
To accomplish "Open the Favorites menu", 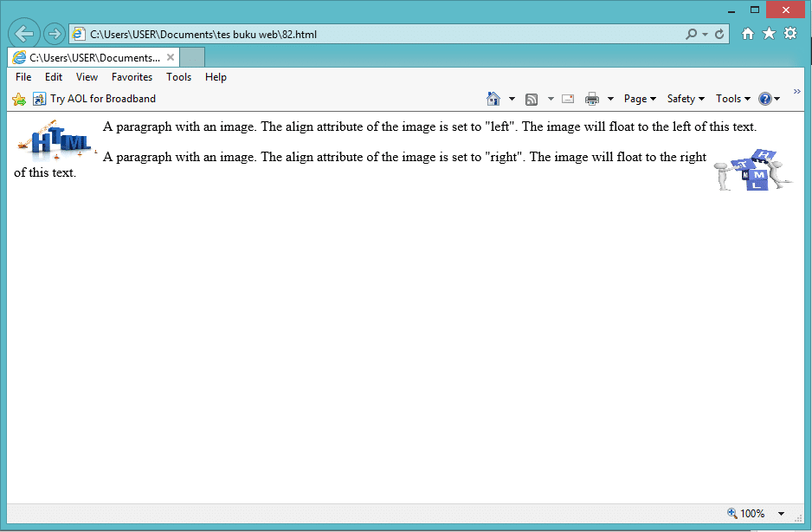I will click(x=132, y=77).
